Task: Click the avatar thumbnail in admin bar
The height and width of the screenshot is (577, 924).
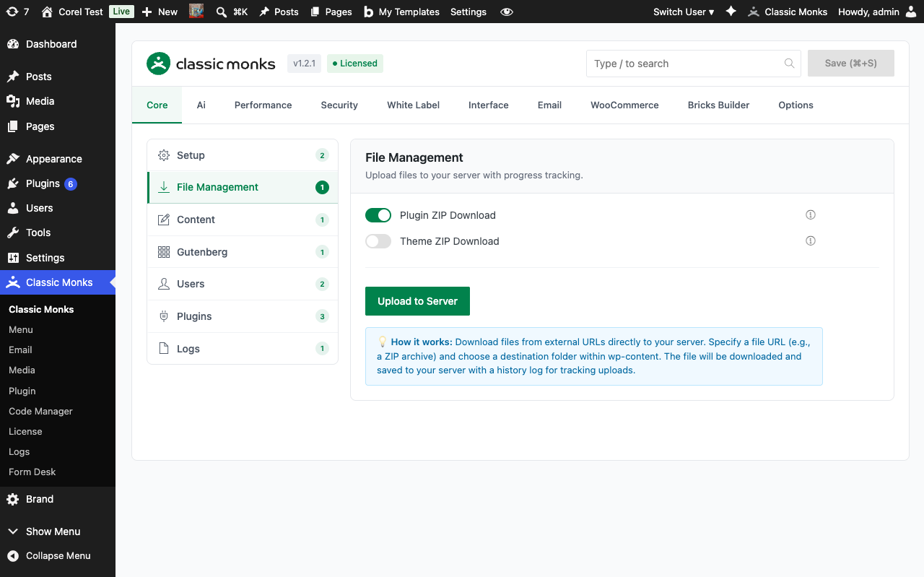Action: pyautogui.click(x=196, y=12)
